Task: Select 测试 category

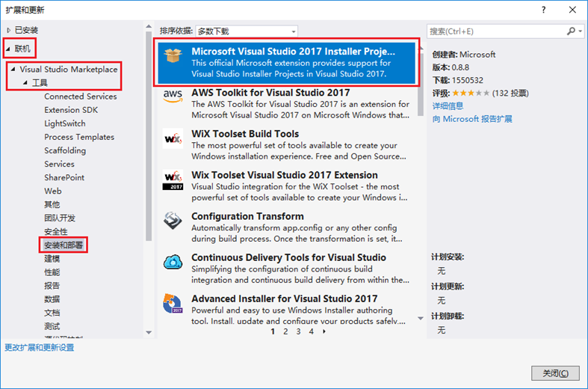Action: [52, 326]
